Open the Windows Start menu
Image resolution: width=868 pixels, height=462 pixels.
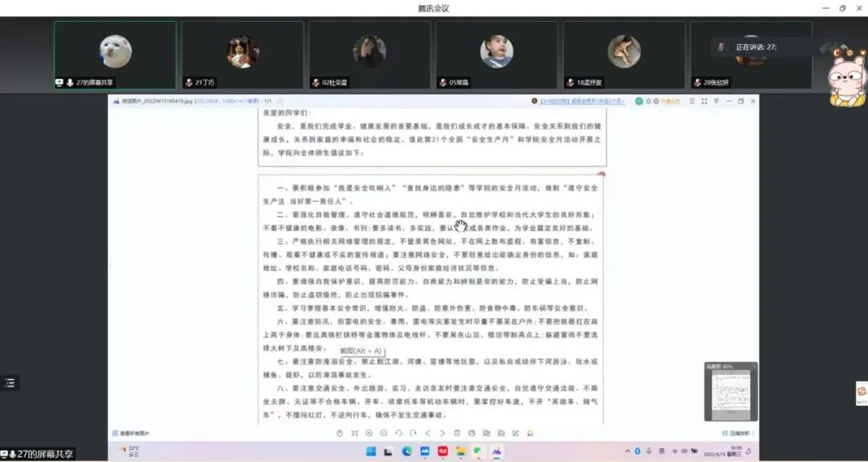371,451
